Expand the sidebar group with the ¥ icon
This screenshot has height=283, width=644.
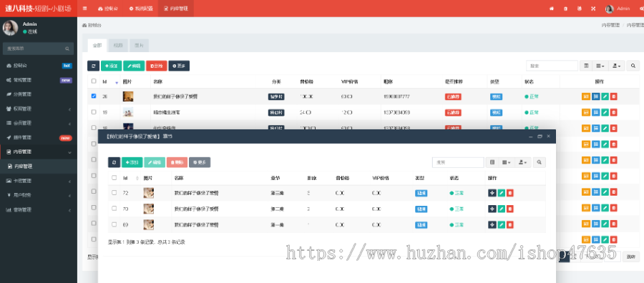click(x=39, y=195)
